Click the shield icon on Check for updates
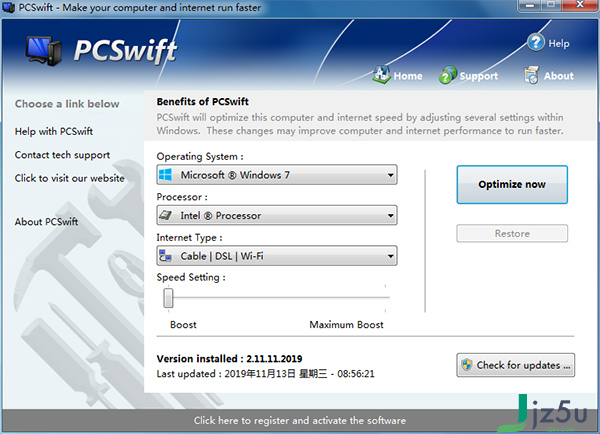This screenshot has width=600, height=434. pos(466,365)
